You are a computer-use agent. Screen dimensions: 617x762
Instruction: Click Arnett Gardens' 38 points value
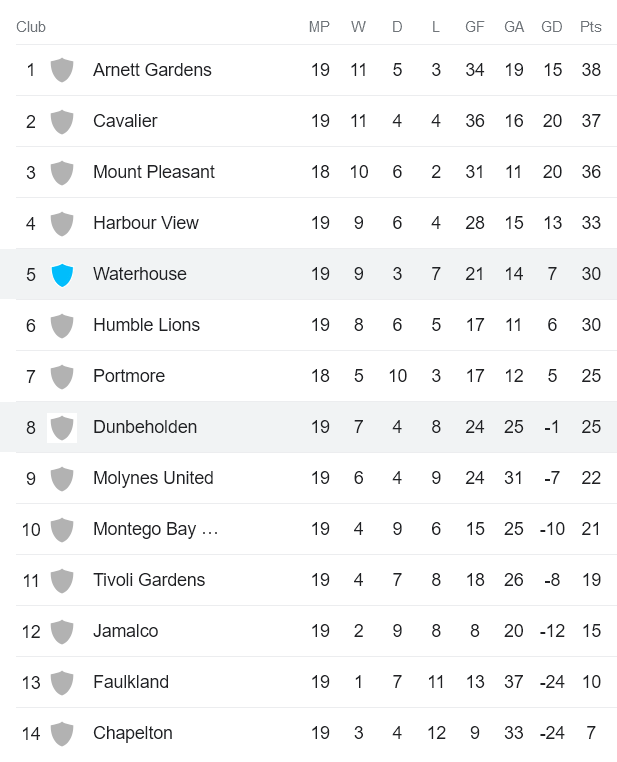click(x=591, y=70)
